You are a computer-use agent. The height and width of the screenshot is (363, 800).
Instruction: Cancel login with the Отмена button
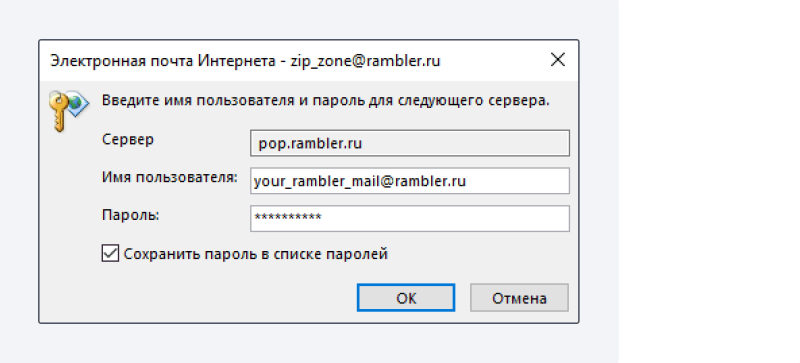(x=519, y=298)
